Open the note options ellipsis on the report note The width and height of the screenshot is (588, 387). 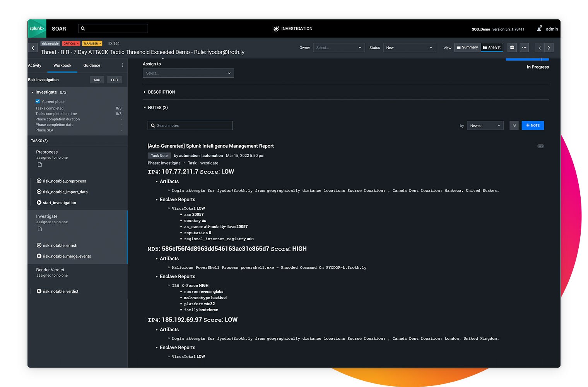tap(540, 146)
